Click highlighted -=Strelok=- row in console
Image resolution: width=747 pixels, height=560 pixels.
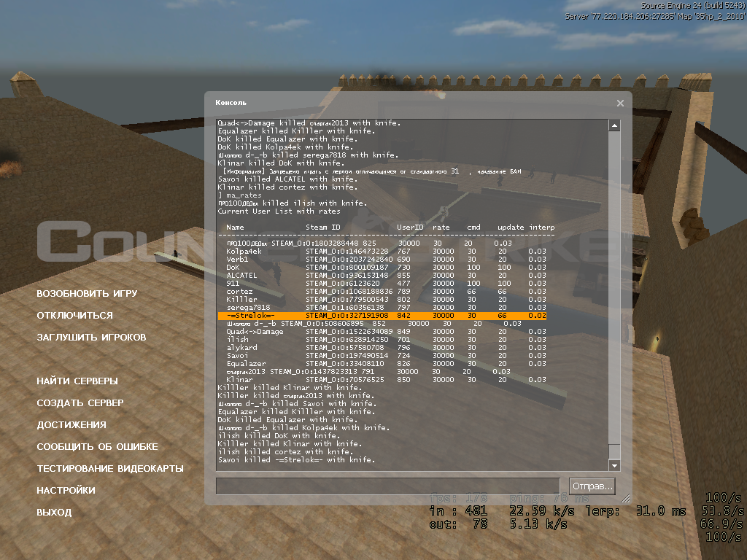[x=382, y=316]
